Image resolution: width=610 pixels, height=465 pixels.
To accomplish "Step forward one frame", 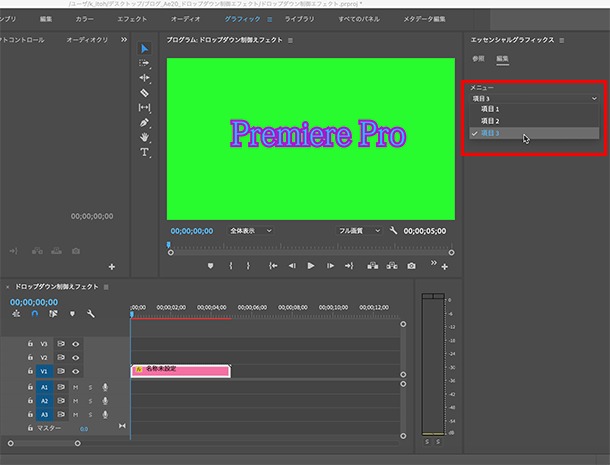I will pyautogui.click(x=330, y=266).
